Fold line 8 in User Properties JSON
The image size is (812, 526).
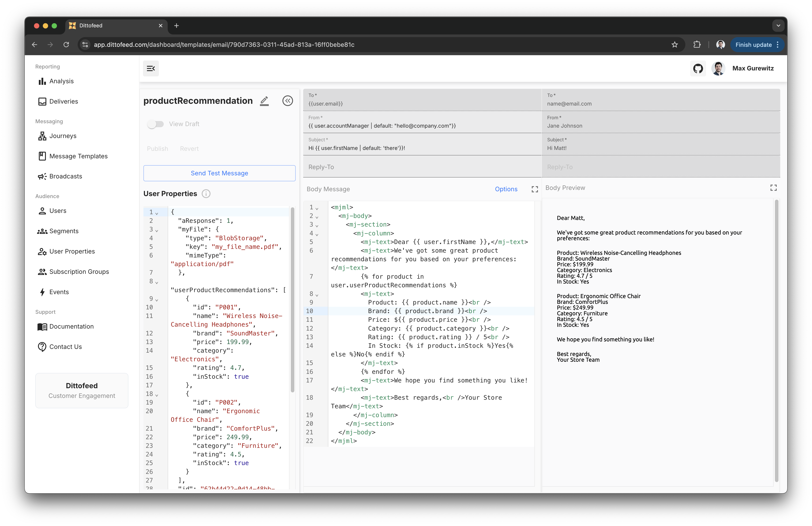(157, 282)
